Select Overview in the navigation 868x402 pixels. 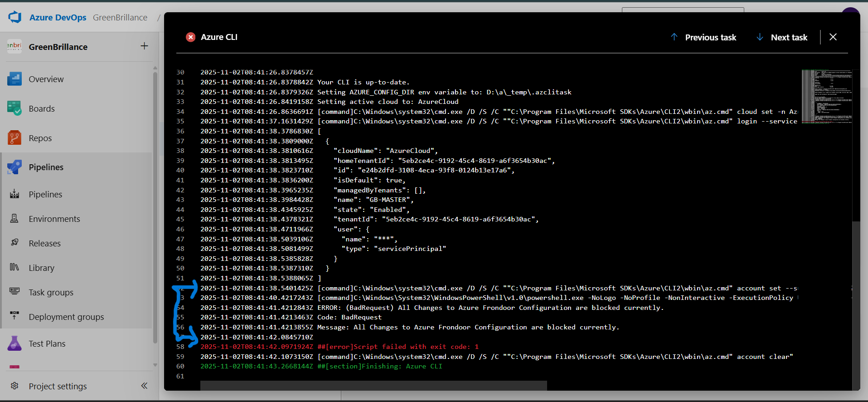46,79
